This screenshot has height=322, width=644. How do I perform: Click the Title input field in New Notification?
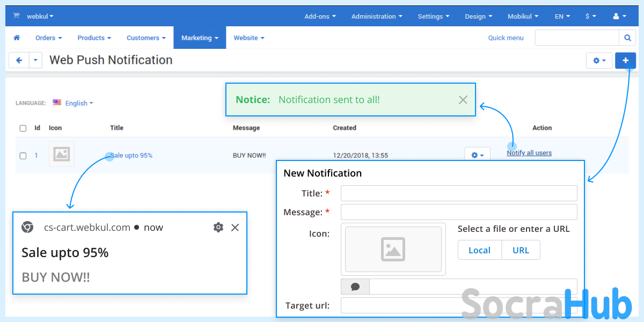click(x=459, y=193)
